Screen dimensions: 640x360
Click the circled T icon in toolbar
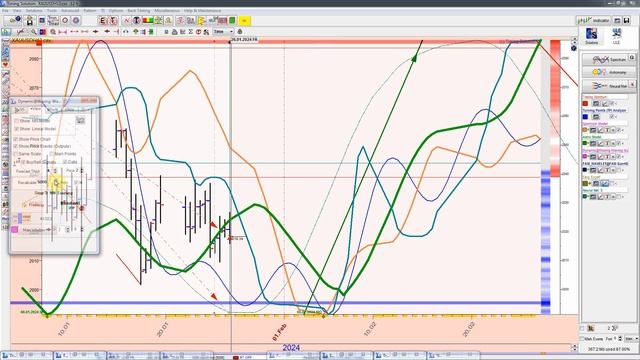click(x=137, y=20)
